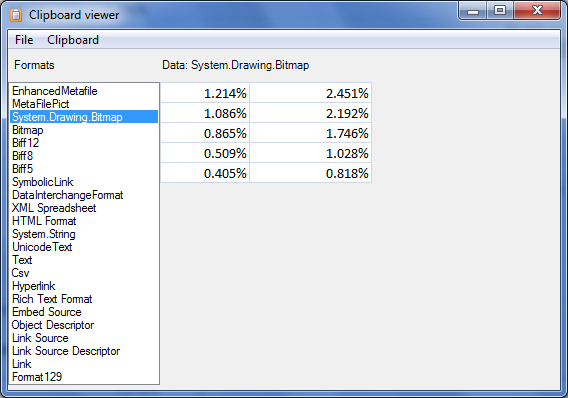The height and width of the screenshot is (398, 568).
Task: Select Biff8 format
Action: click(84, 156)
